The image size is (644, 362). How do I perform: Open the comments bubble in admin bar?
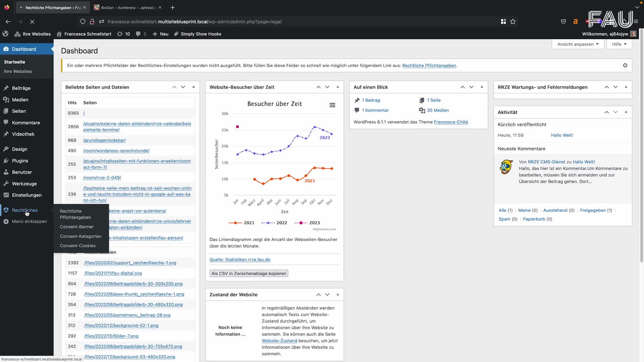[141, 34]
